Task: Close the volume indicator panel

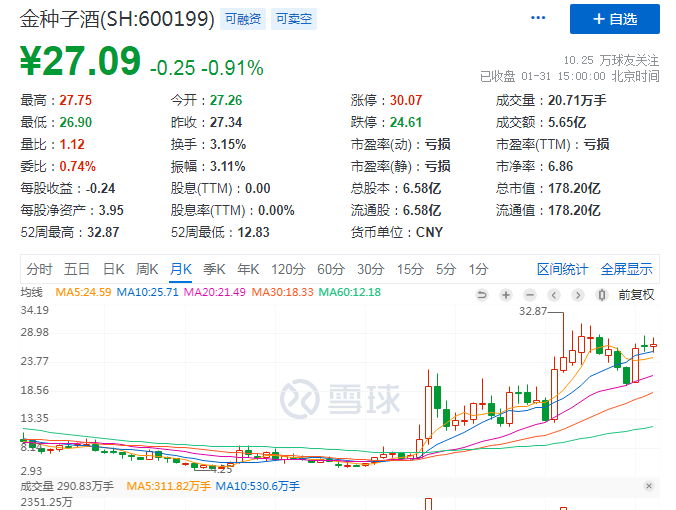Action: click(x=648, y=485)
